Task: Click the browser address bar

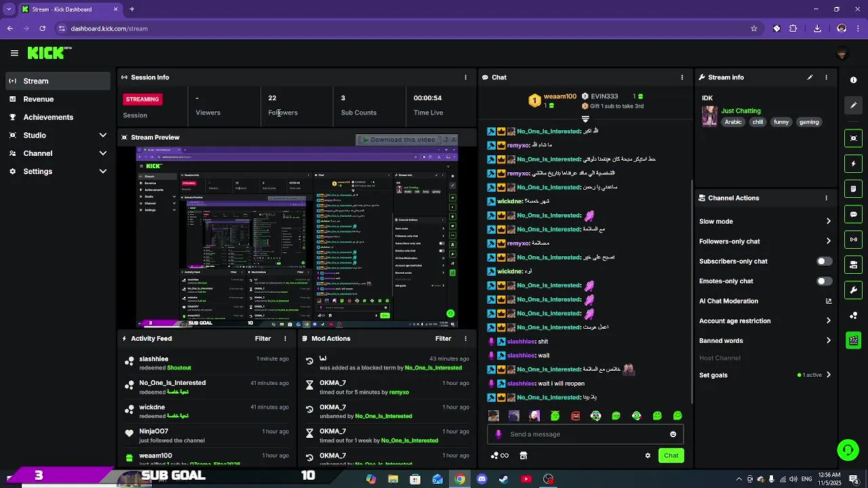Action: tap(400, 28)
